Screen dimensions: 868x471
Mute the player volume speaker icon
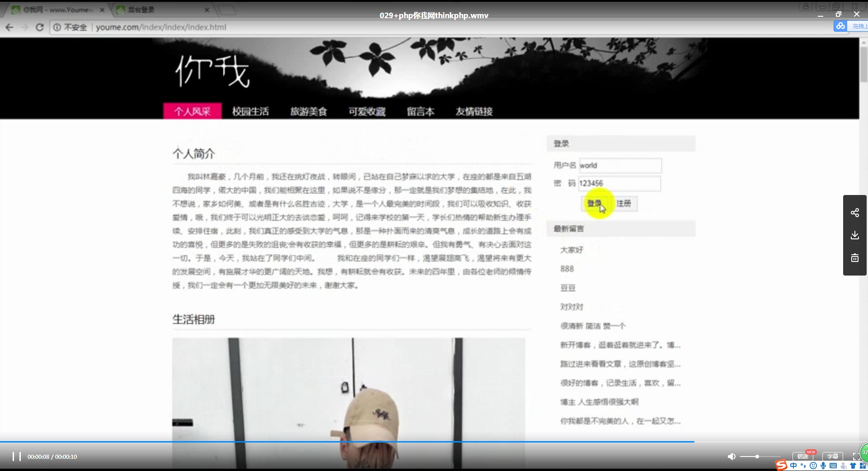pyautogui.click(x=731, y=457)
